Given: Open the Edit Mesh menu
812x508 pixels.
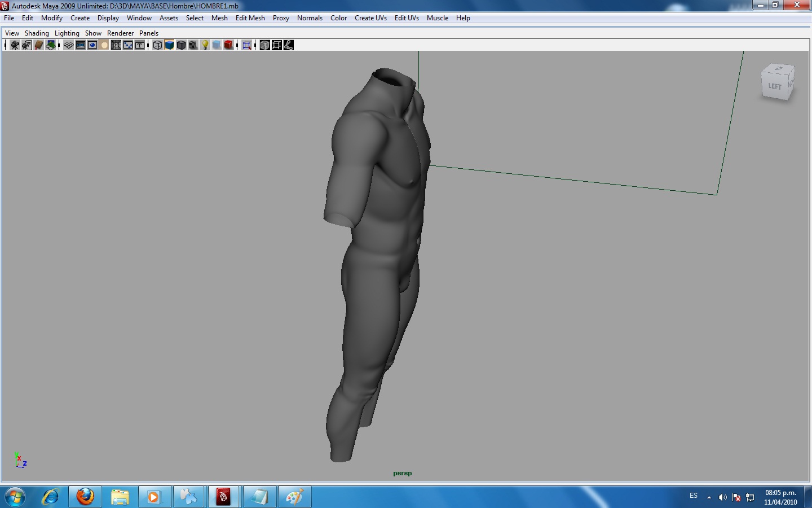Looking at the screenshot, I should (x=250, y=18).
